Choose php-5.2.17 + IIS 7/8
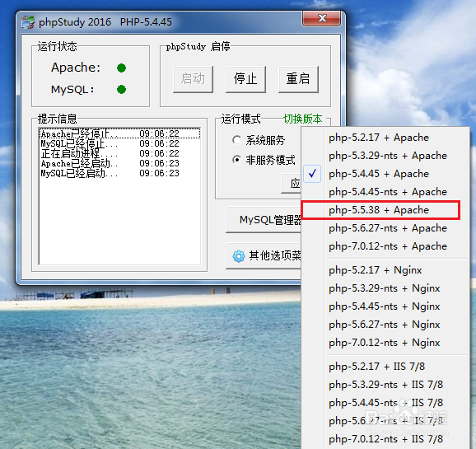The image size is (476, 449). click(x=385, y=367)
